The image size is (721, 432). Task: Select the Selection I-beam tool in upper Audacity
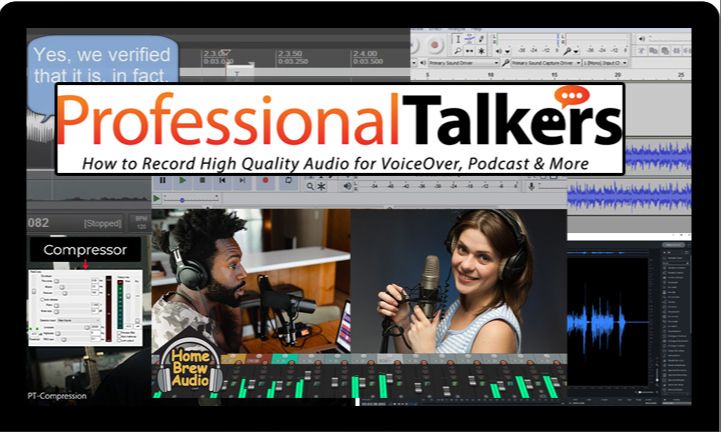pos(458,39)
